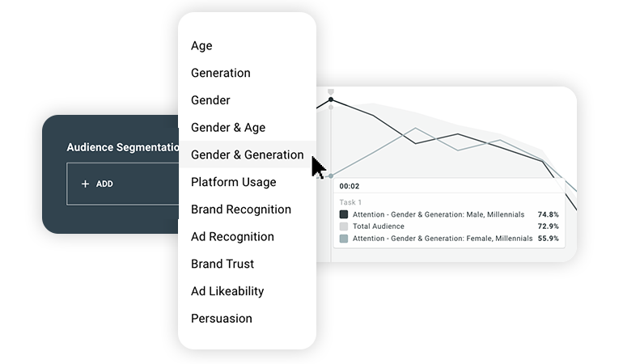The height and width of the screenshot is (364, 623).
Task: Click the plus icon beside ADD
Action: pos(85,184)
